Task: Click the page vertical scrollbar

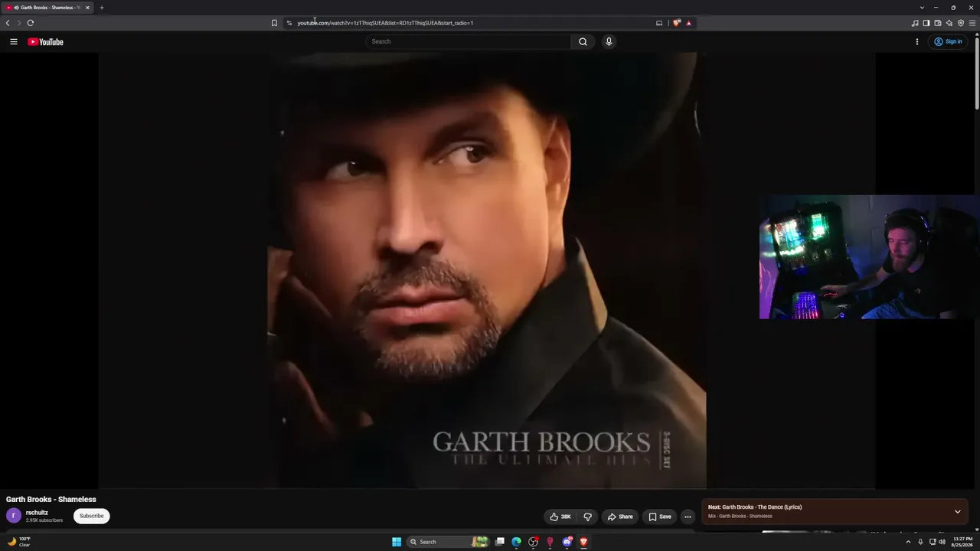Action: (977, 73)
